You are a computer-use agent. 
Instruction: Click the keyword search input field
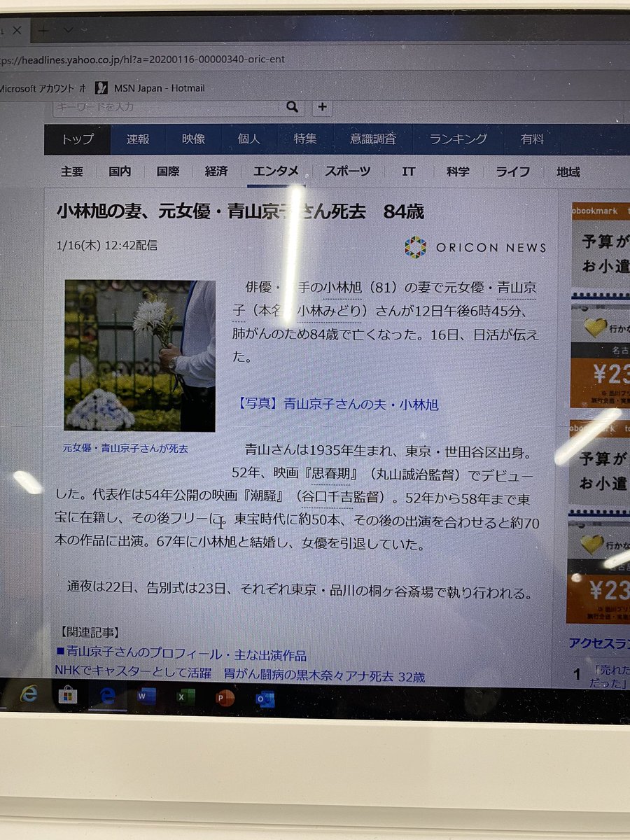[x=168, y=106]
